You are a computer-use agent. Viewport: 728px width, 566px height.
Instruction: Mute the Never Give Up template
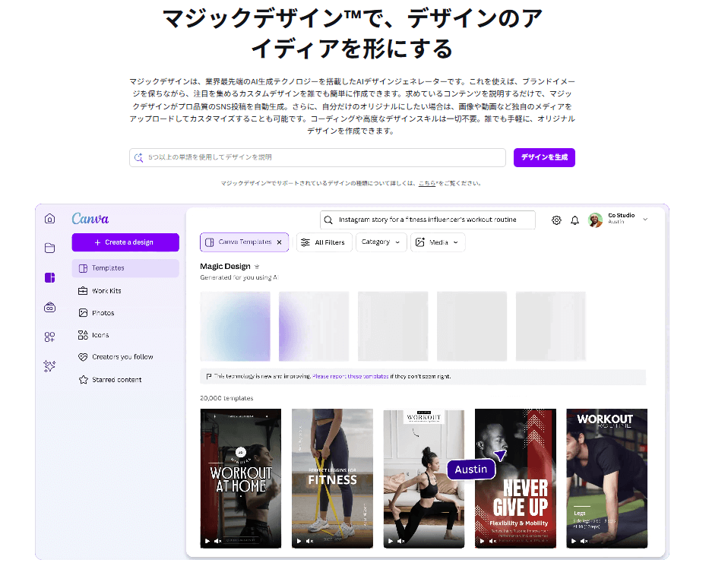492,541
